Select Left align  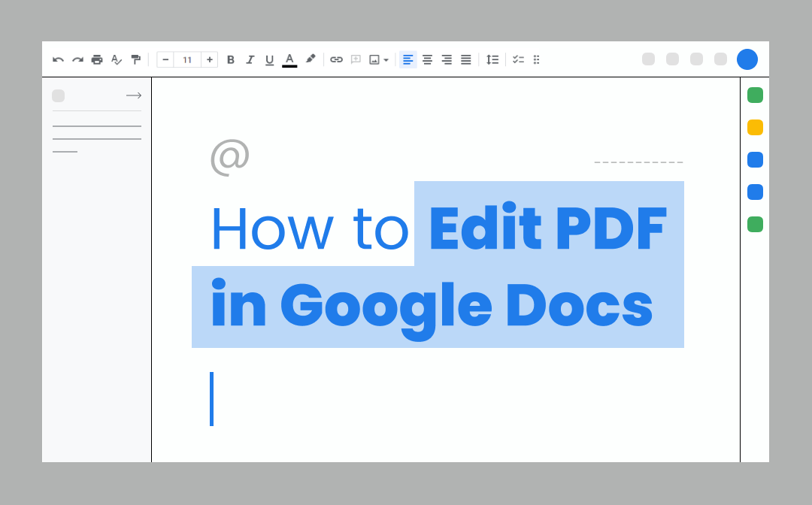(408, 60)
